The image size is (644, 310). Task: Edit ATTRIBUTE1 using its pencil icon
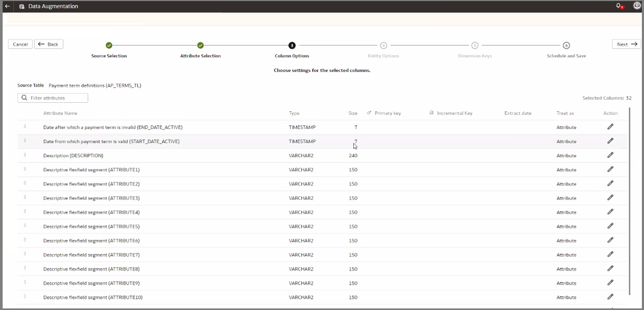pos(610,169)
